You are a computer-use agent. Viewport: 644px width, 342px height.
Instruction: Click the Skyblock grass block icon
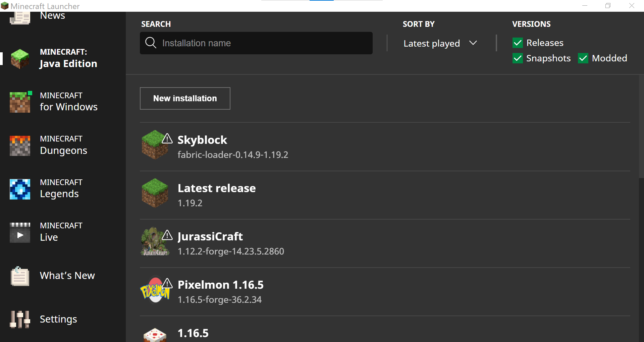click(155, 145)
